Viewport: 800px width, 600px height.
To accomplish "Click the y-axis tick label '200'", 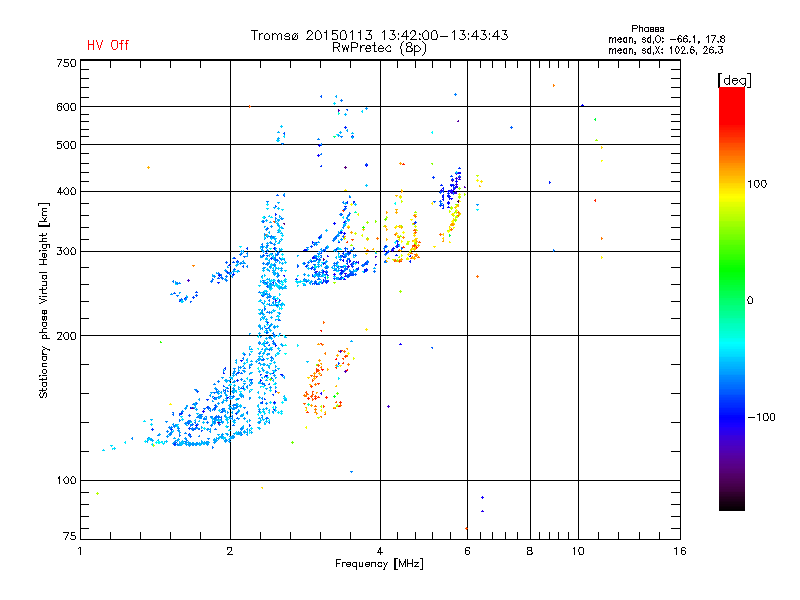I will tap(66, 336).
